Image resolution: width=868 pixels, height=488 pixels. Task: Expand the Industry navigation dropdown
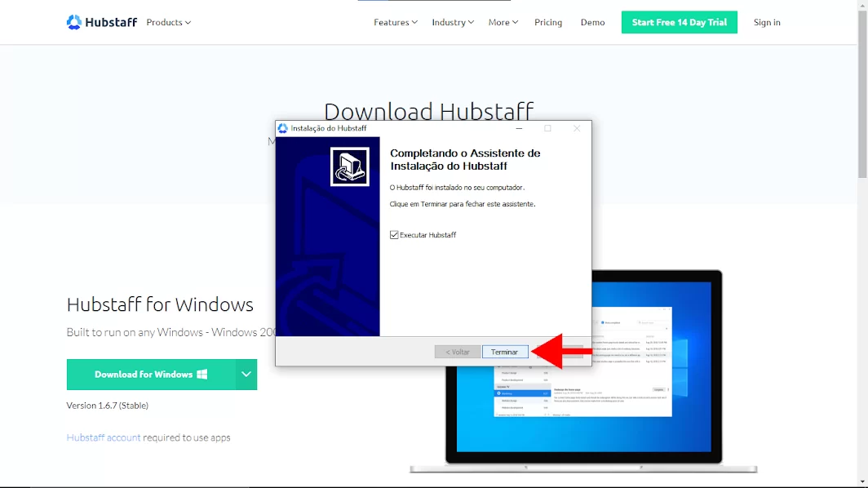[453, 22]
